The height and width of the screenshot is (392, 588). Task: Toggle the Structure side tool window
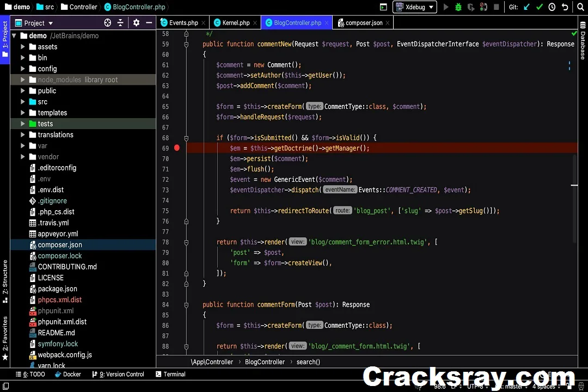tap(5, 281)
